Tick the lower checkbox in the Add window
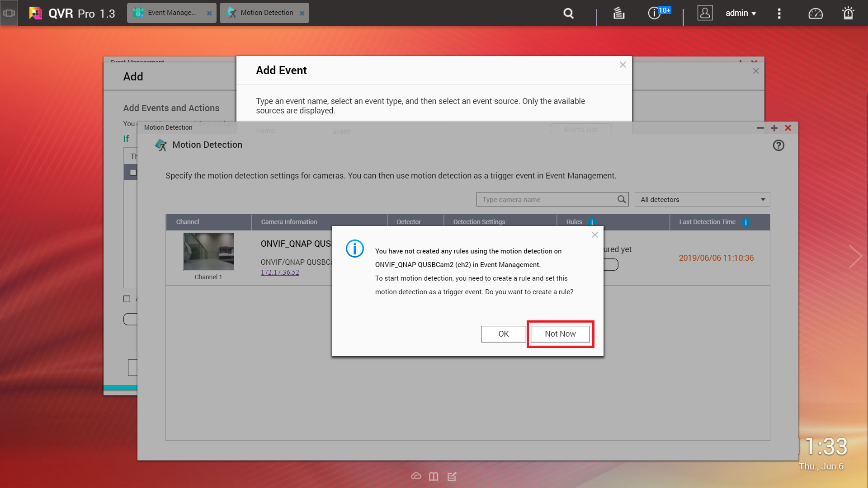 127,299
